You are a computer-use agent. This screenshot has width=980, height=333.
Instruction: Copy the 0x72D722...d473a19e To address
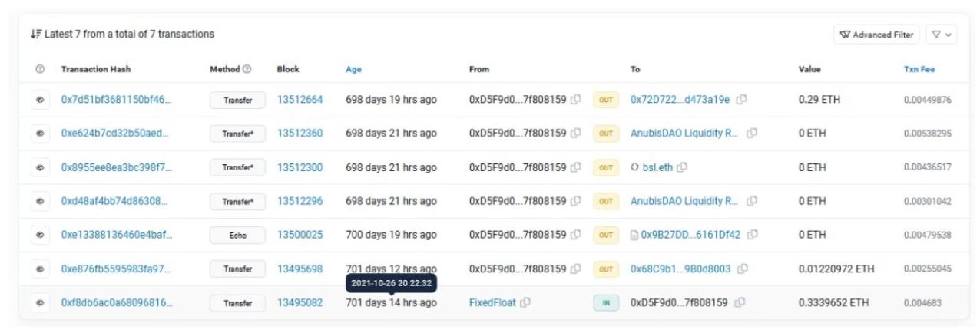tap(742, 100)
